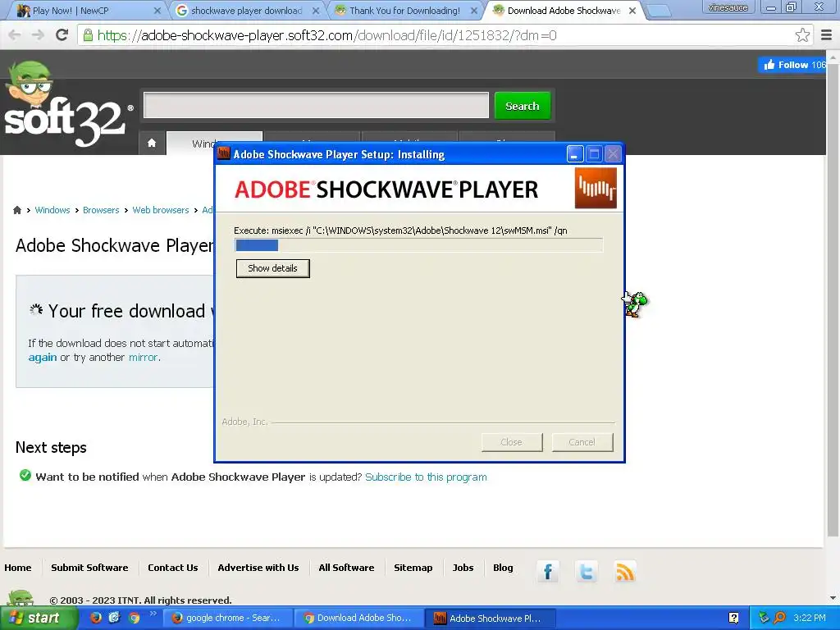Click the Shockwave logo in installer header
840x630 pixels.
click(596, 188)
